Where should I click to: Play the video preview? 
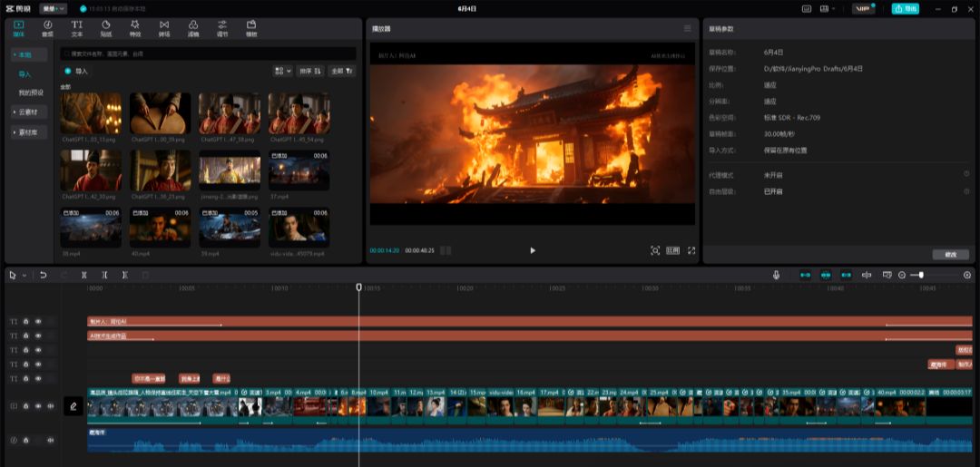pyautogui.click(x=533, y=250)
